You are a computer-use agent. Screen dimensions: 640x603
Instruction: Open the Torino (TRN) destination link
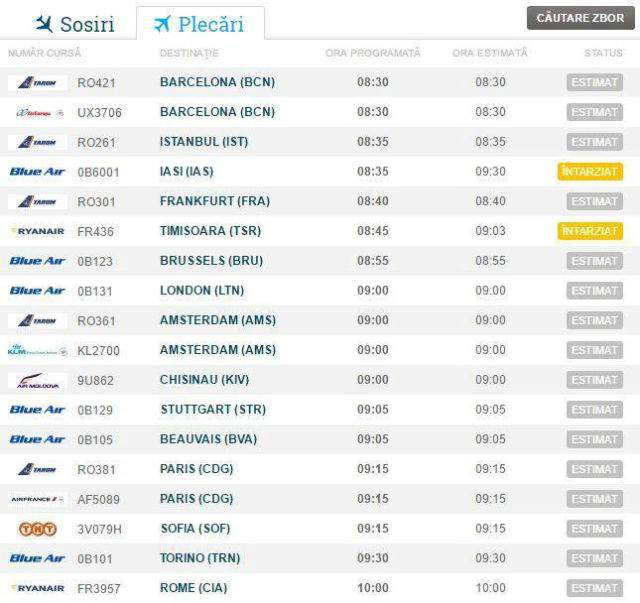[200, 558]
